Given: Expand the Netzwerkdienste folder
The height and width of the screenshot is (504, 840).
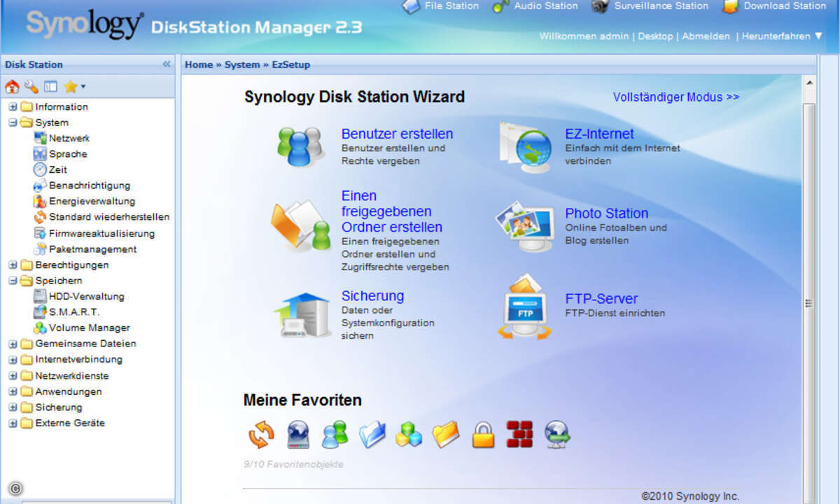Looking at the screenshot, I should pyautogui.click(x=13, y=376).
